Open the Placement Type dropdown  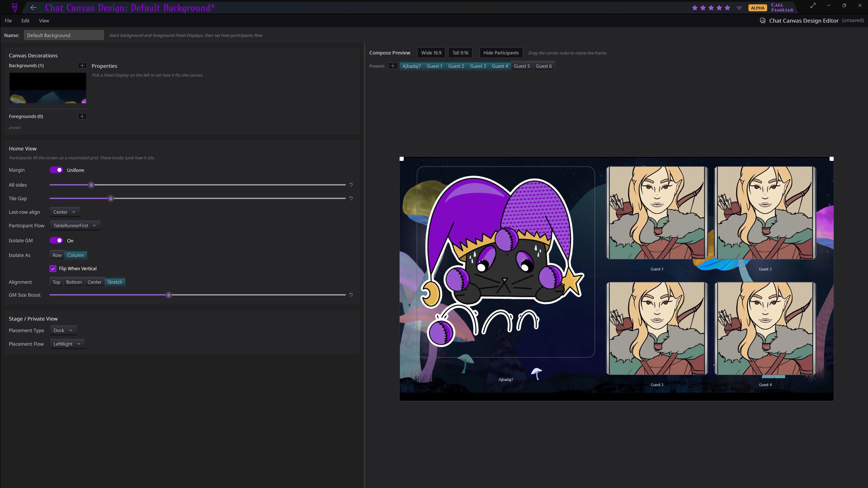(63, 330)
